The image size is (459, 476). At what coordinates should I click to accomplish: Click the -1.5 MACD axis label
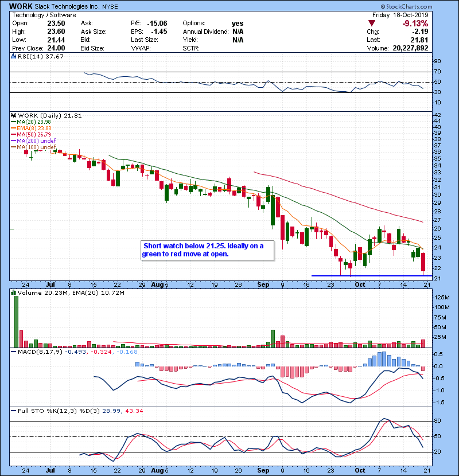click(439, 403)
